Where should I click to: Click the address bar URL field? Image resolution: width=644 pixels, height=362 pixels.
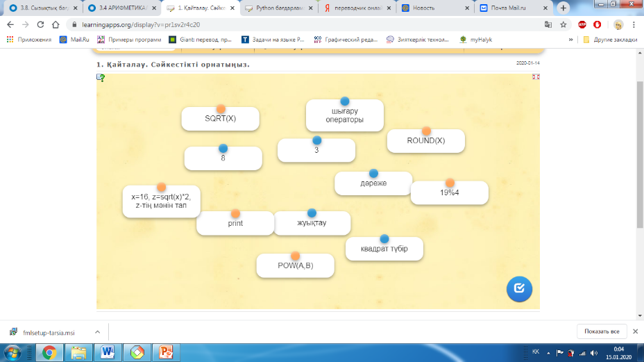click(304, 25)
